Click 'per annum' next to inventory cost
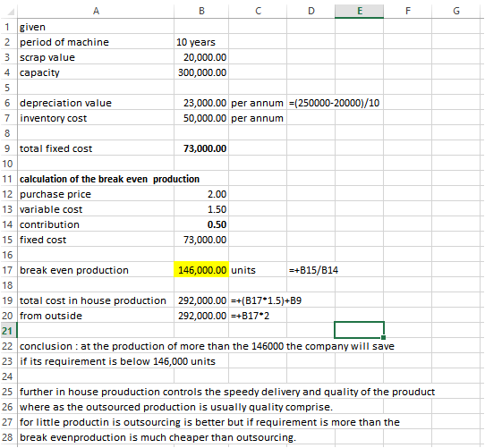Viewport: 485px width, 448px height. (258, 118)
